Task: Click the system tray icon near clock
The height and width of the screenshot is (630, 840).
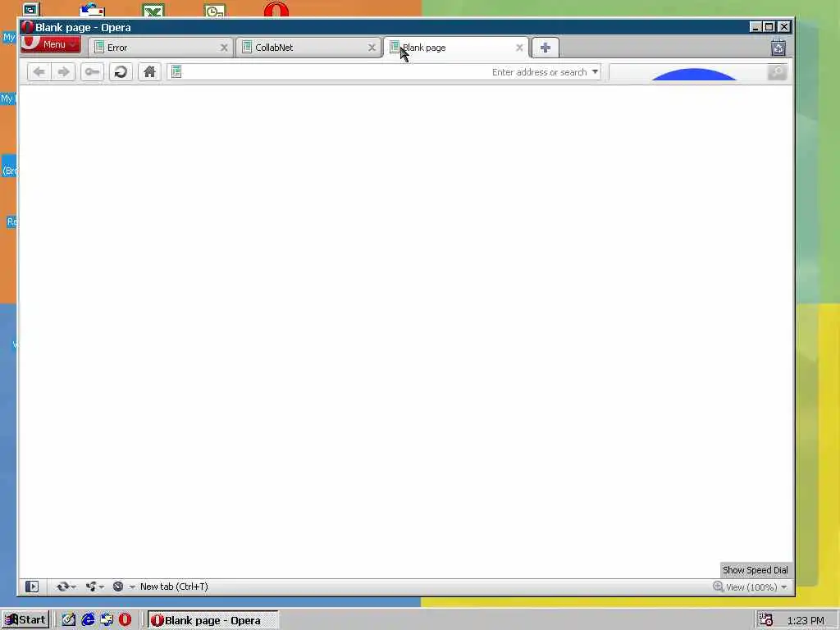Action: point(765,620)
